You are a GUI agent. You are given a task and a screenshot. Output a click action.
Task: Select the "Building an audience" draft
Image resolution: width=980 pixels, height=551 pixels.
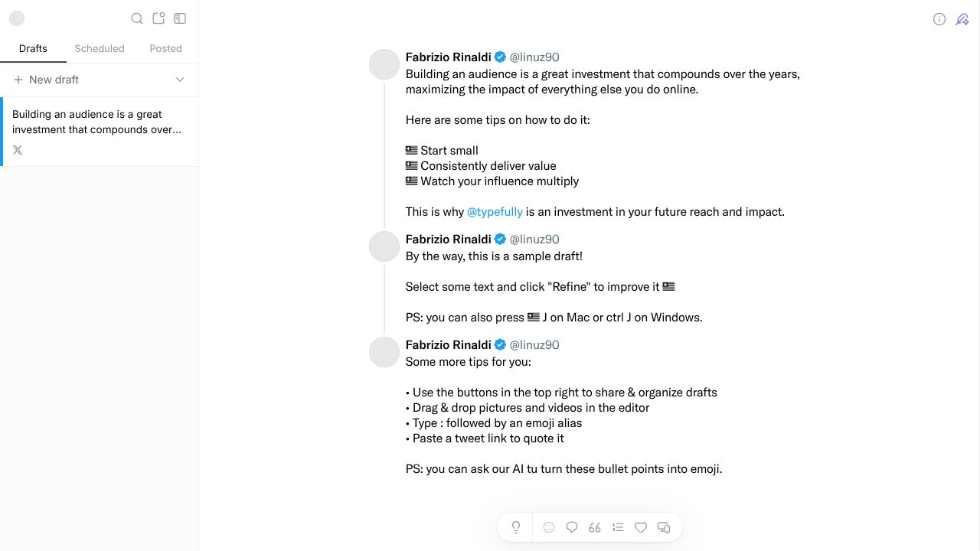coord(96,122)
